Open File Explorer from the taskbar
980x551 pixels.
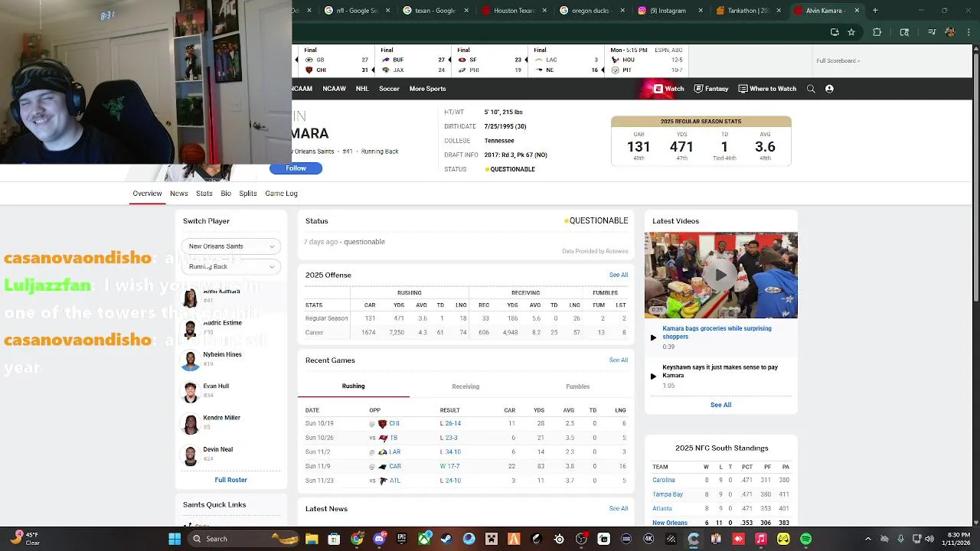pos(312,539)
